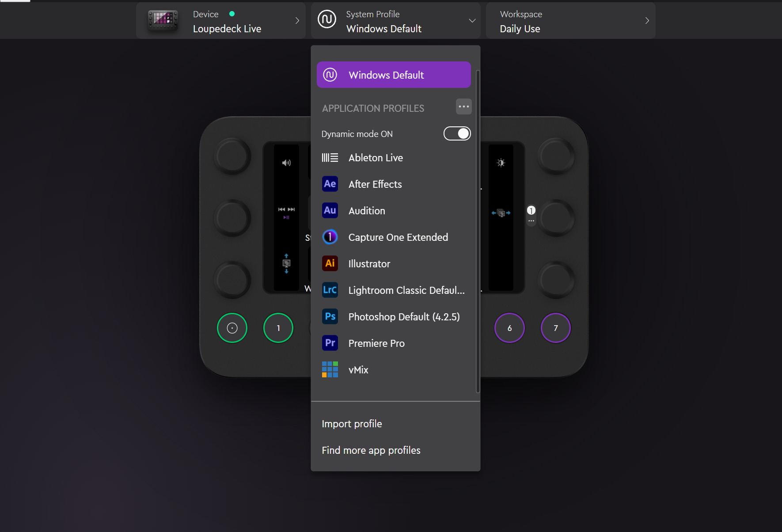Click the After Effects Ae icon

click(x=330, y=184)
